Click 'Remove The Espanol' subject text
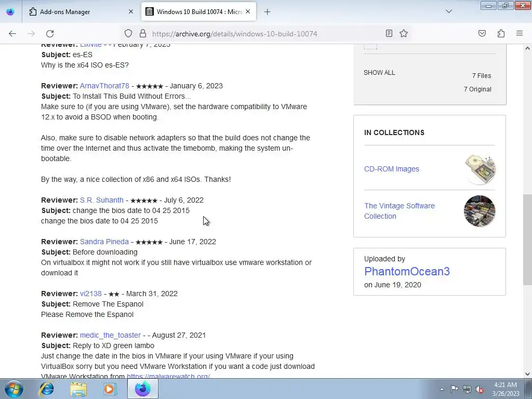The width and height of the screenshot is (532, 399). click(108, 304)
